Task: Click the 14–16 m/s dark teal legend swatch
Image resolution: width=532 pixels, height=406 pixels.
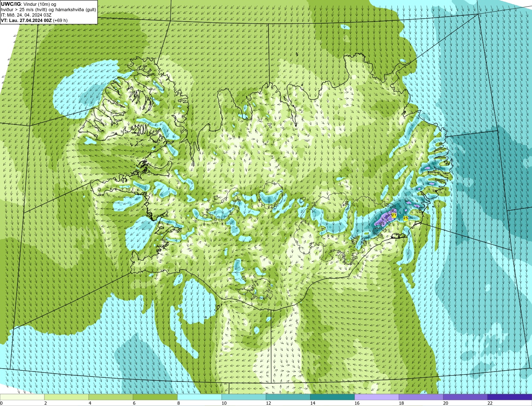Action: tap(332, 397)
